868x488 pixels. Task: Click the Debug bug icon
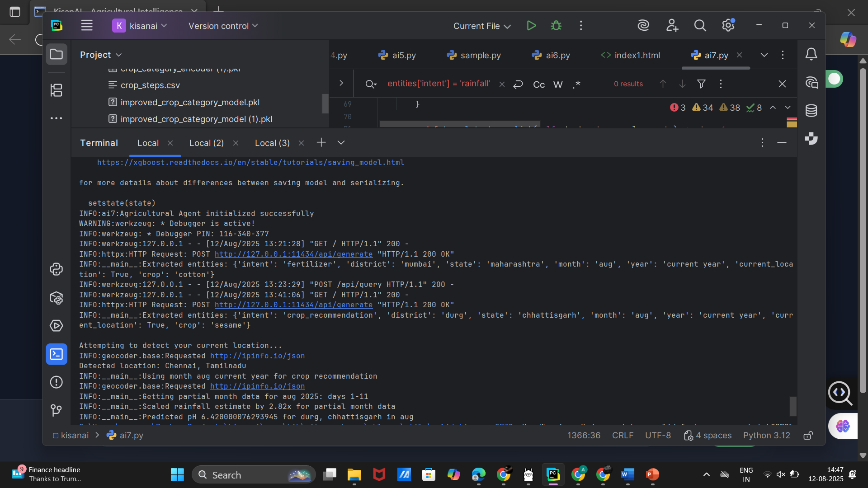(x=556, y=26)
